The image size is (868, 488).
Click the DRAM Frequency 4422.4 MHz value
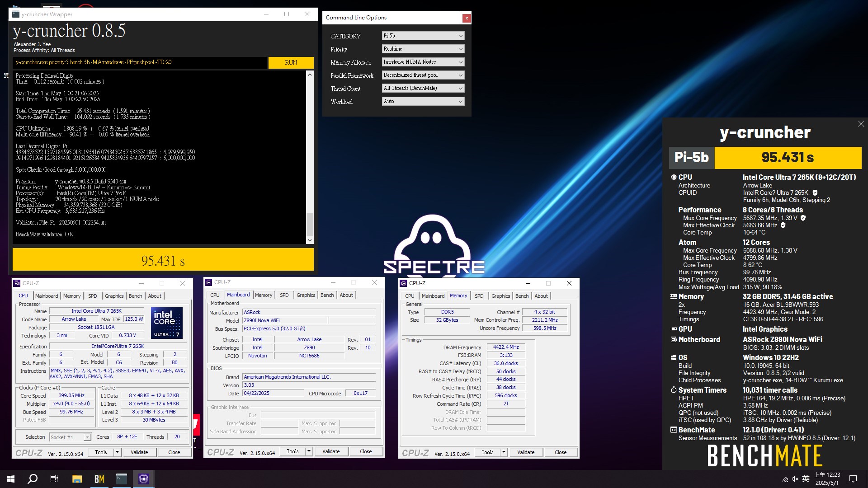tap(506, 347)
